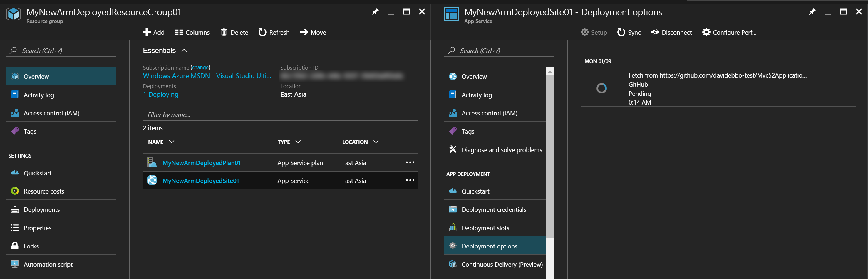Open Tags in App Service menu
868x279 pixels.
tap(494, 131)
